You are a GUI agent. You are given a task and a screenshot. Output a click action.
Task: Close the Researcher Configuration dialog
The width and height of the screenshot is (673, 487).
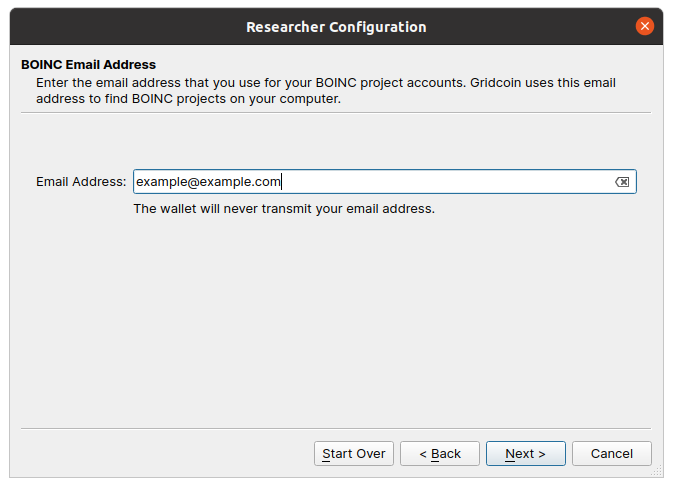tap(645, 26)
